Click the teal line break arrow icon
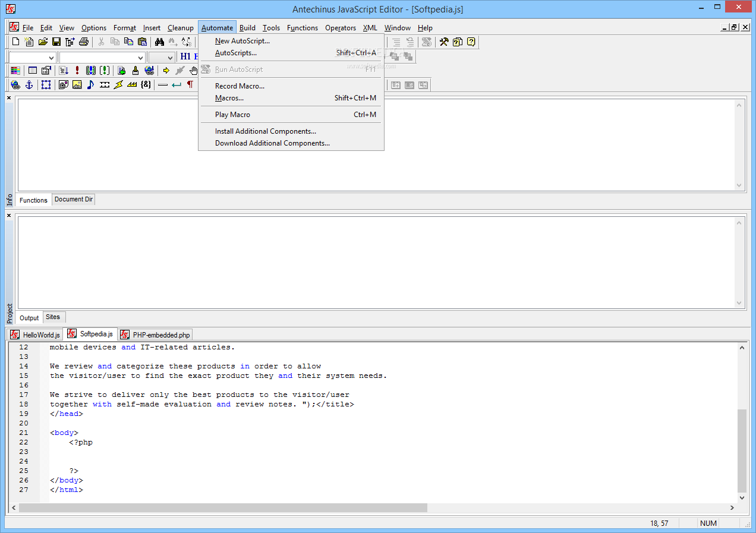The height and width of the screenshot is (533, 756). [177, 85]
